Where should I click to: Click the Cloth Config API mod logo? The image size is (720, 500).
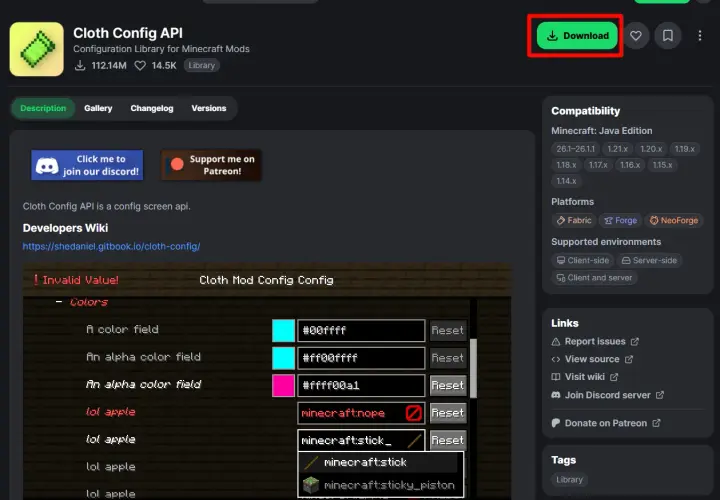[x=37, y=49]
